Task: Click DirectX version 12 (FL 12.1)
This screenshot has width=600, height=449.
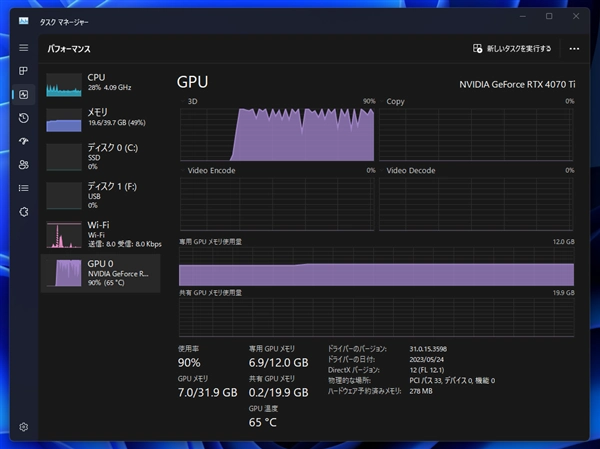Action: [x=427, y=370]
